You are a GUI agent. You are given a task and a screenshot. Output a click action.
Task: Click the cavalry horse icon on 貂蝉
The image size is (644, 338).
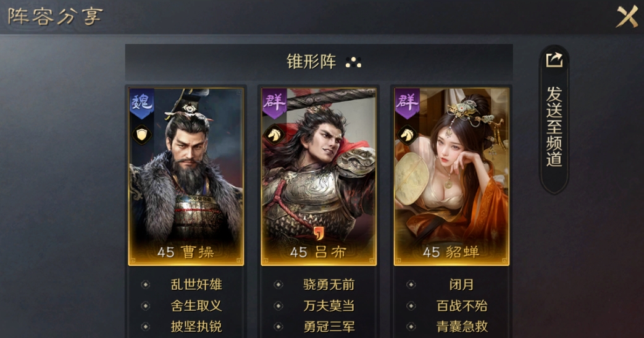pyautogui.click(x=407, y=135)
